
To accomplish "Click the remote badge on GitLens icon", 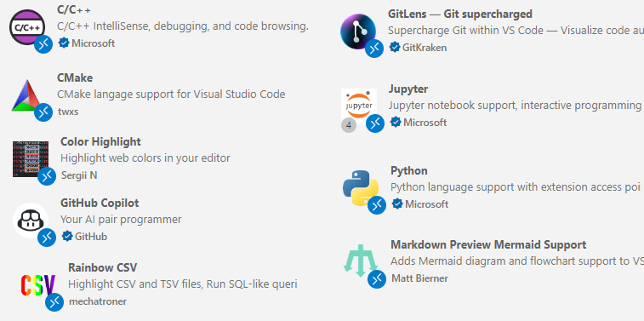I will point(374,49).
